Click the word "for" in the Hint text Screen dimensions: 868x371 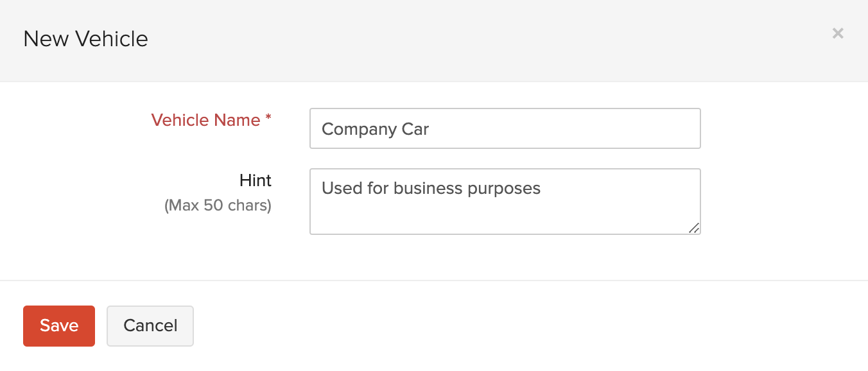tap(378, 188)
